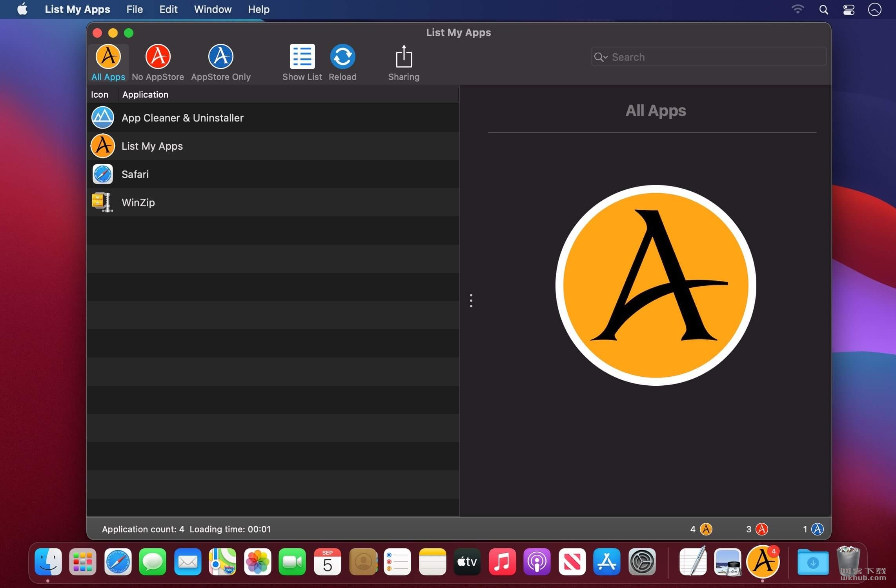
Task: Open System Preferences from the Dock
Action: [x=642, y=562]
